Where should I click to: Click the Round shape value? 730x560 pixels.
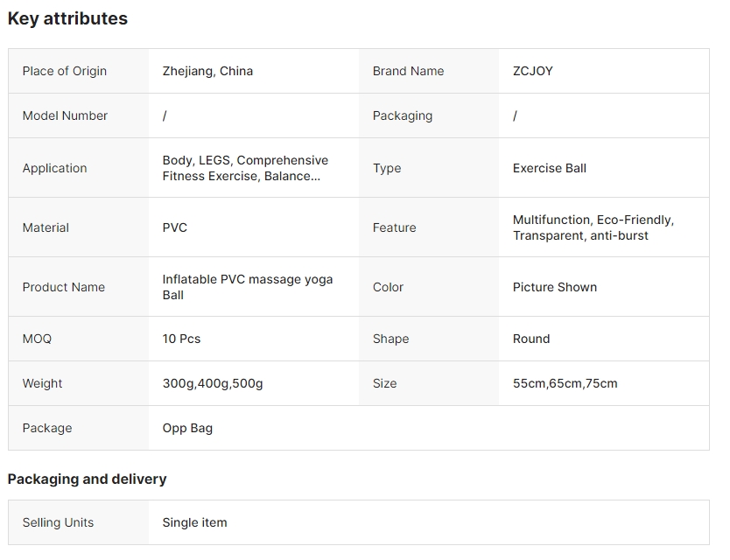coord(530,339)
